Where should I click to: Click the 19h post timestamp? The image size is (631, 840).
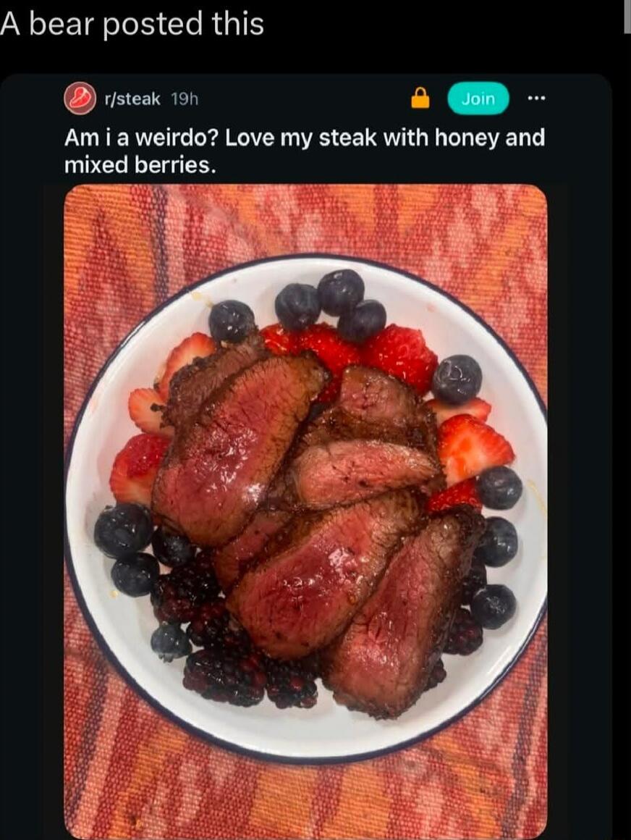coord(185,98)
